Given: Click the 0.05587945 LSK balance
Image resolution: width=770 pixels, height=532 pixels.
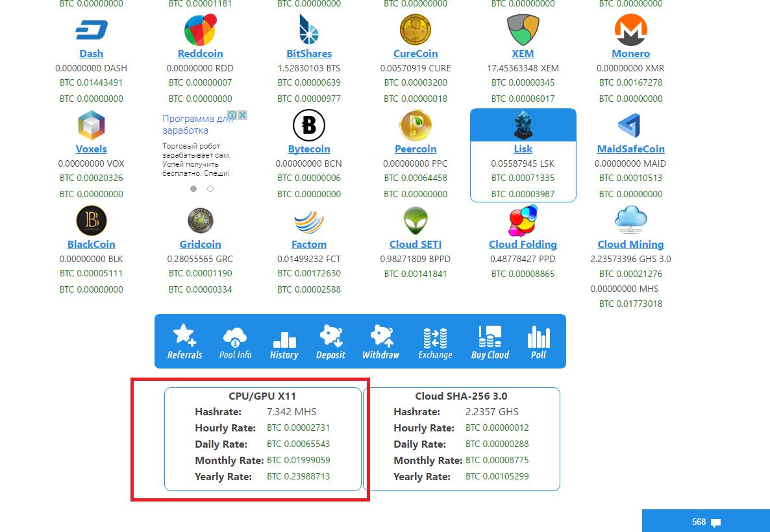Looking at the screenshot, I should [523, 163].
